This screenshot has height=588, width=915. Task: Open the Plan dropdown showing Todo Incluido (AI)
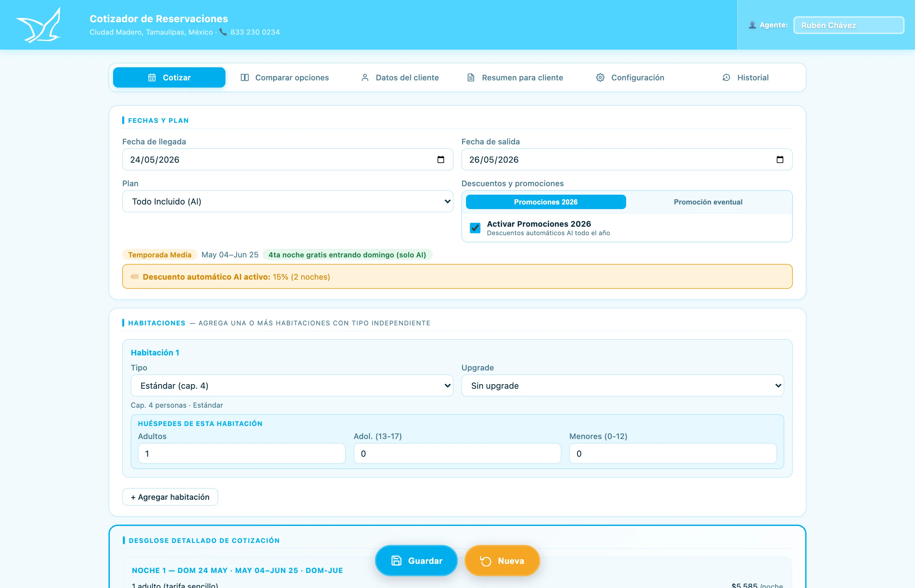(x=288, y=201)
